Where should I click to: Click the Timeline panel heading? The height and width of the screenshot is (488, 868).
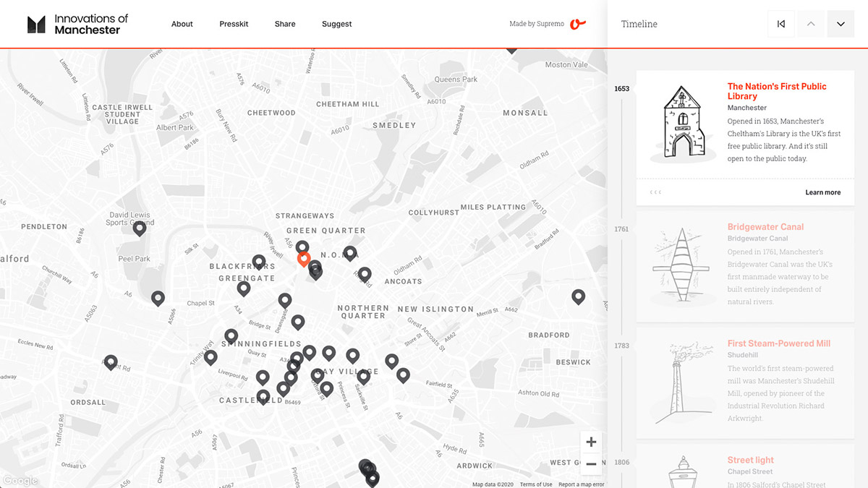(x=639, y=24)
